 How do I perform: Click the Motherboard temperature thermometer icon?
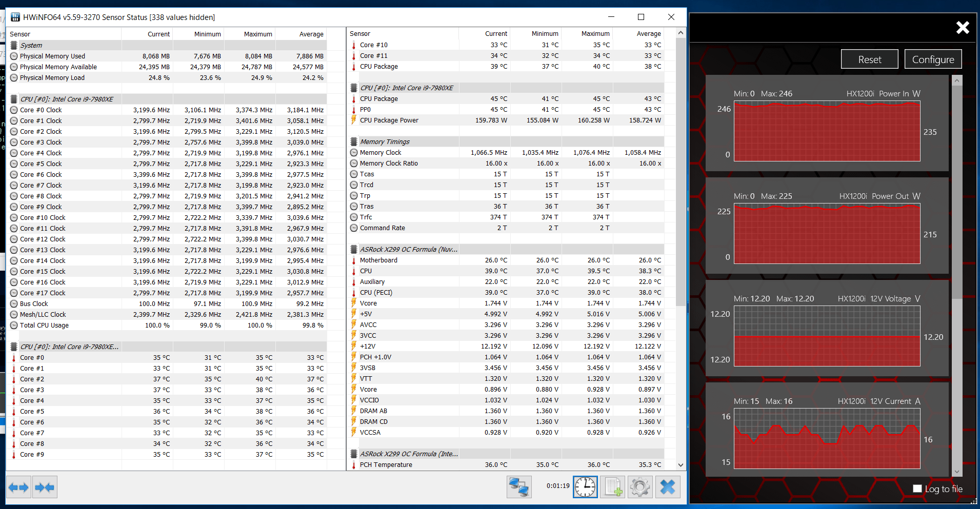click(x=354, y=260)
